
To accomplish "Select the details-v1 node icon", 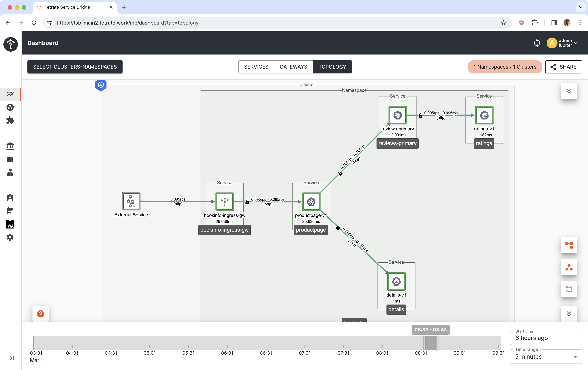I will [x=396, y=281].
